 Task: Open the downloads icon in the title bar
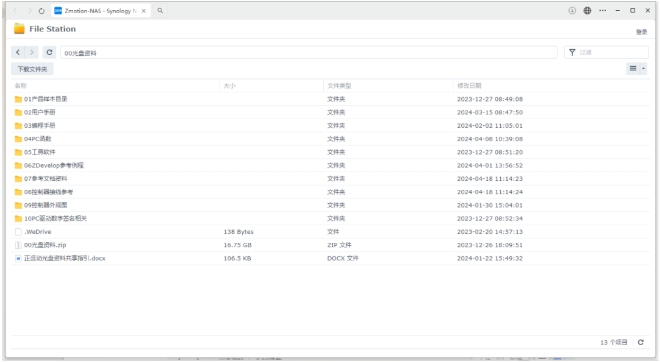(x=572, y=11)
